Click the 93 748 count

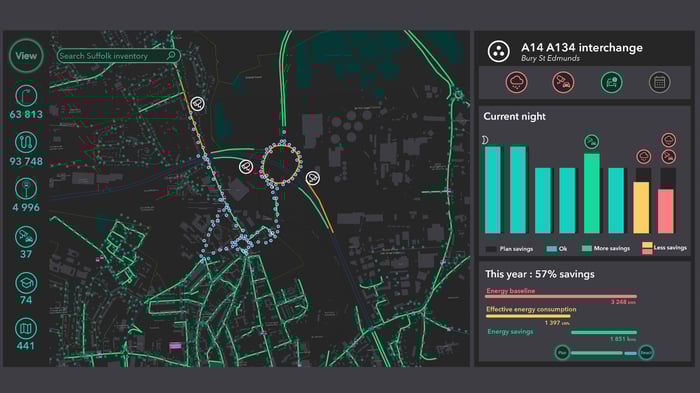click(26, 161)
